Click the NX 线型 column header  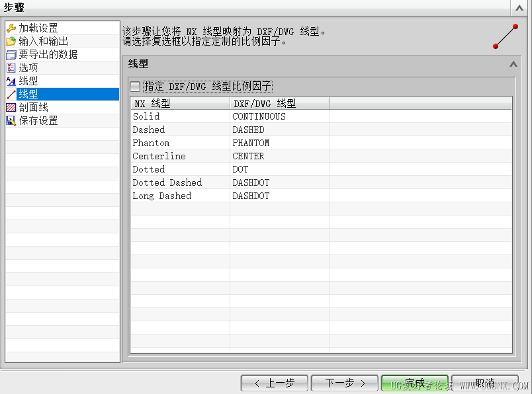point(180,103)
